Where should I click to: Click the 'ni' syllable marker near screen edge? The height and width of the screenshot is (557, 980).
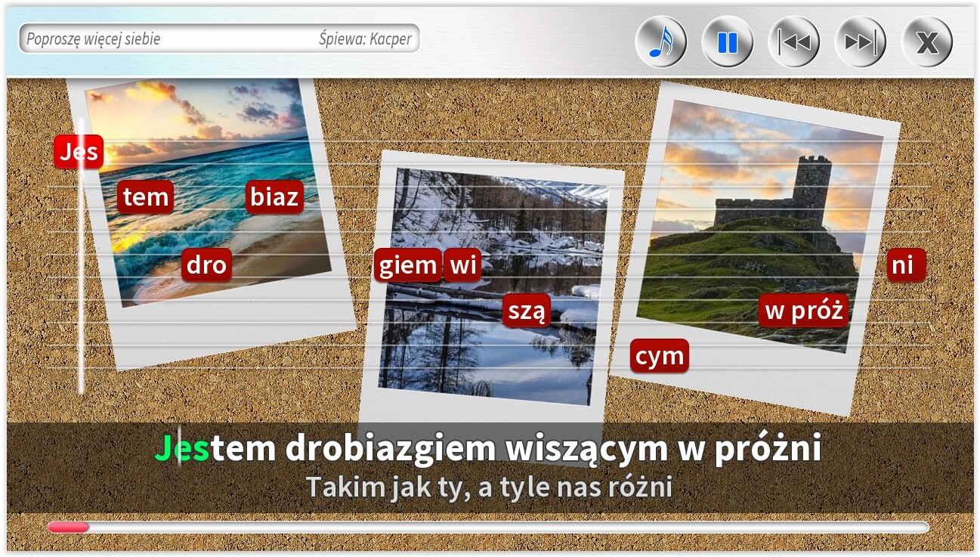coord(906,265)
